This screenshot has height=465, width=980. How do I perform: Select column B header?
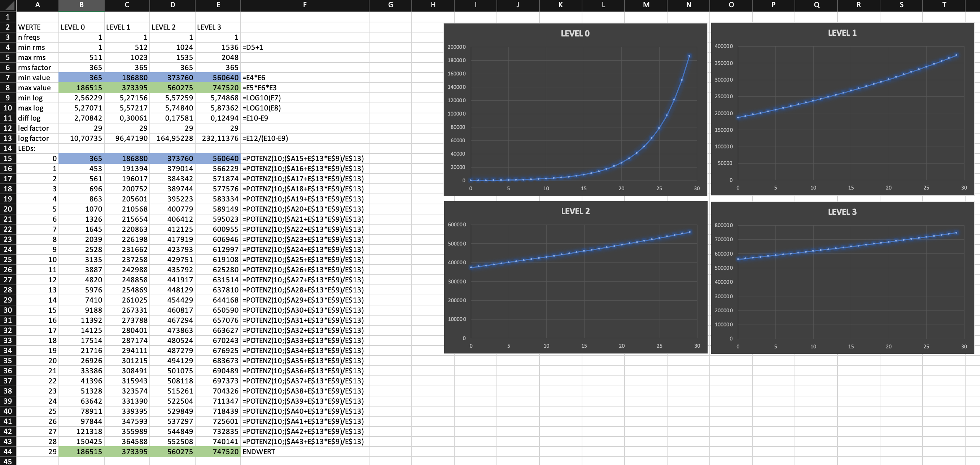coord(82,5)
